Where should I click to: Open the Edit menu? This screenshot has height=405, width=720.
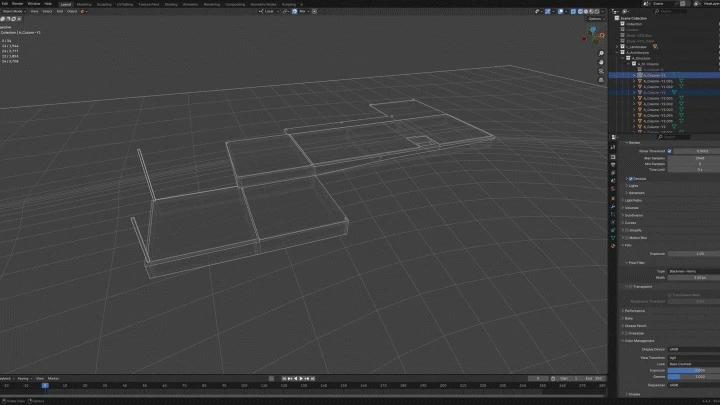5,4
